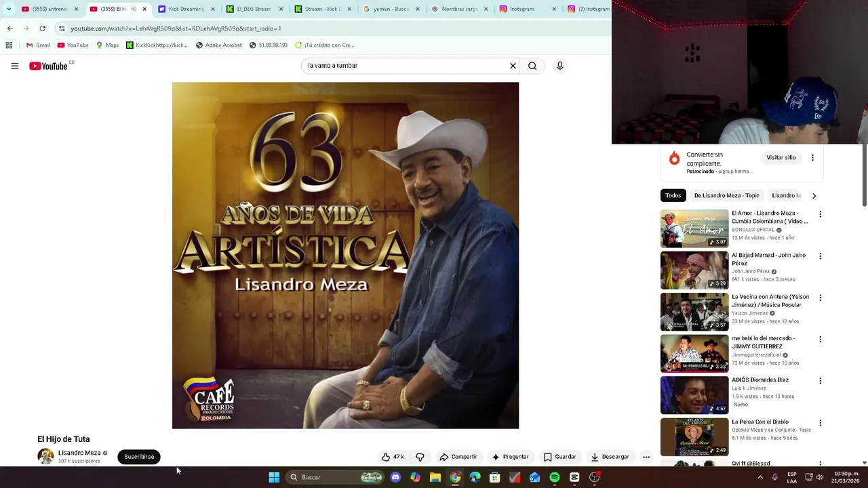Go to the YouTube home logo
Viewport: 868px width, 488px height.
48,66
